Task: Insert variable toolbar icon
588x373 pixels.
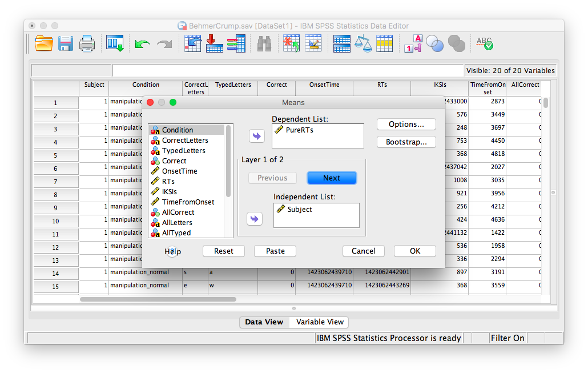Action: pyautogui.click(x=313, y=43)
